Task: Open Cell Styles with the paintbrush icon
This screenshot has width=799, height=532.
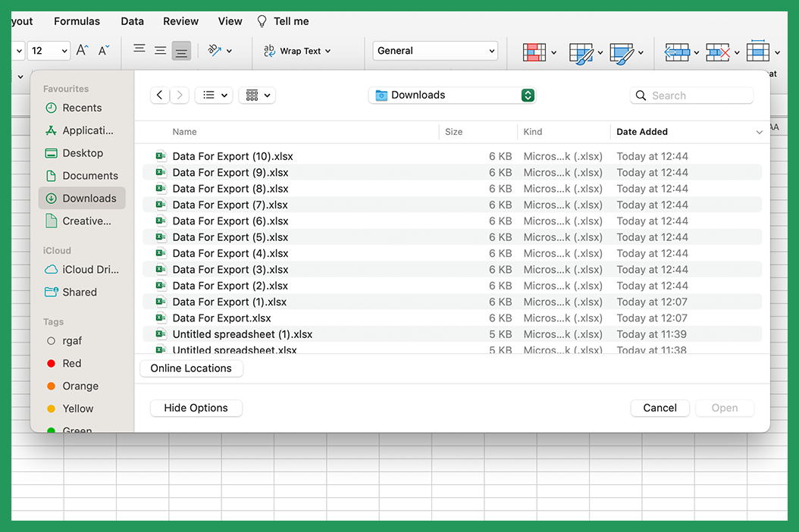Action: (x=622, y=53)
